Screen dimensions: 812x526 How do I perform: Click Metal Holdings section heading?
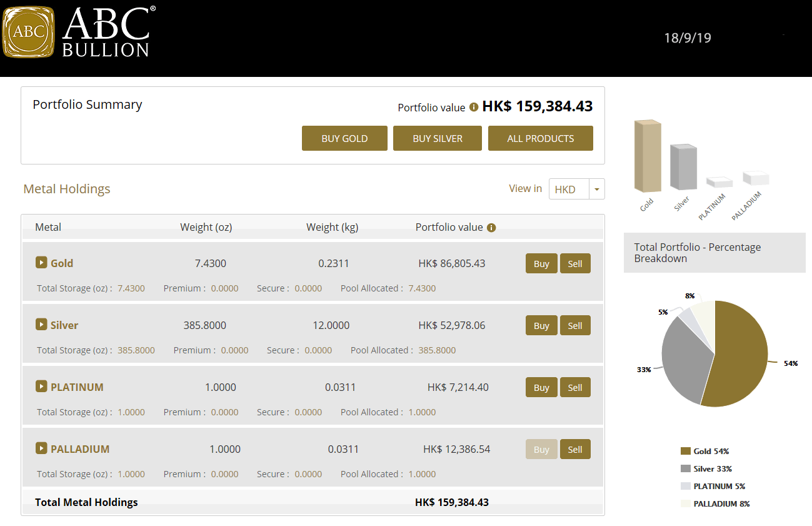tap(67, 189)
